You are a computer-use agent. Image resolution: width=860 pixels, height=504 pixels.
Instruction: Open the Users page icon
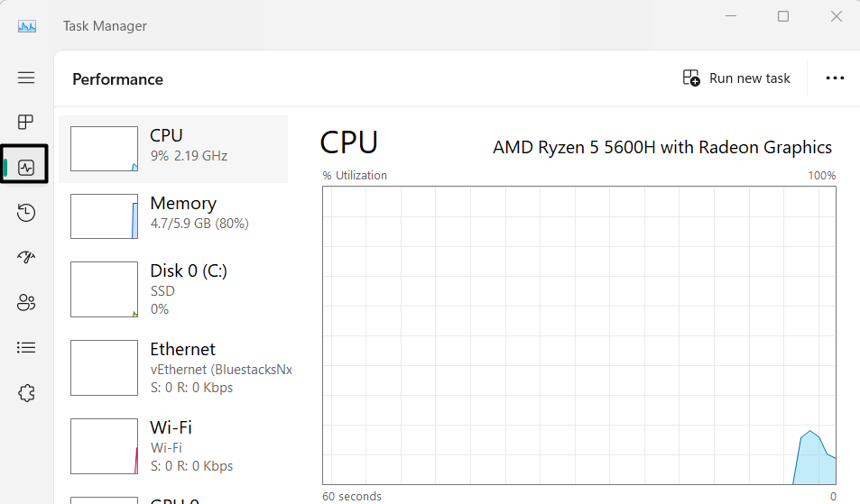click(x=26, y=303)
